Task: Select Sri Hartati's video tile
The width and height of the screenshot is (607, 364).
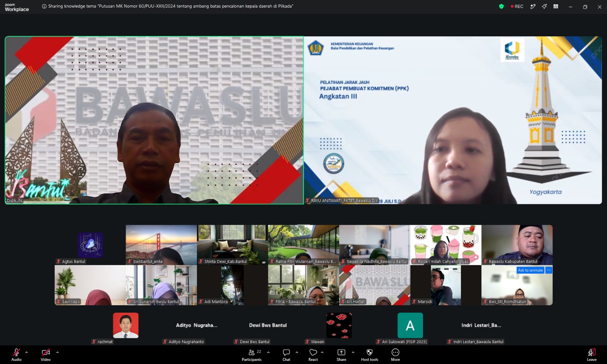Action: pos(375,285)
